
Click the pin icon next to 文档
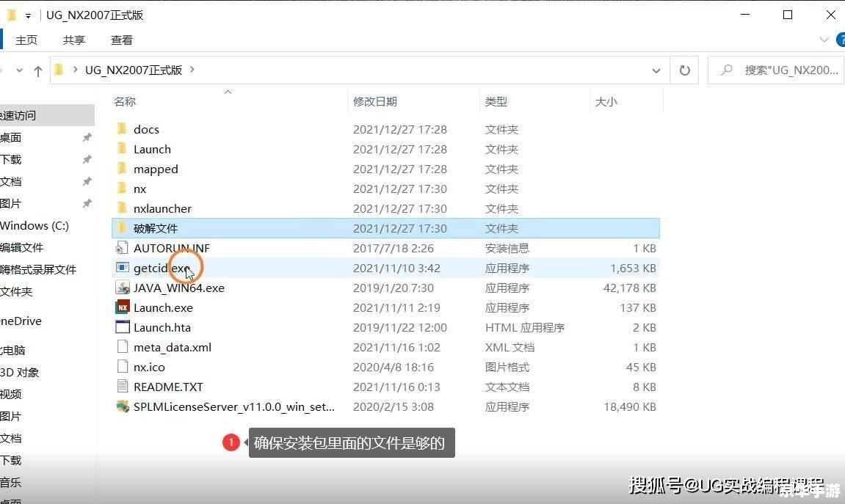pyautogui.click(x=87, y=181)
